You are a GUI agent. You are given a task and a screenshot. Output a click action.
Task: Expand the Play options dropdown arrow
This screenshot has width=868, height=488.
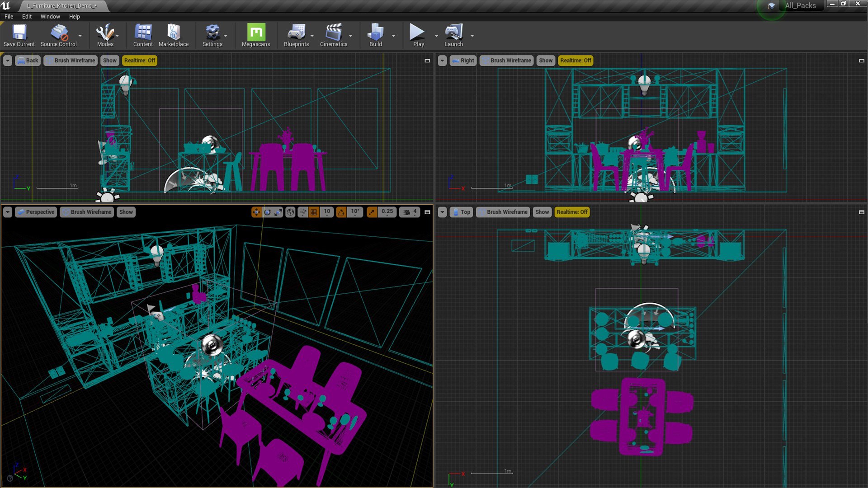[436, 35]
